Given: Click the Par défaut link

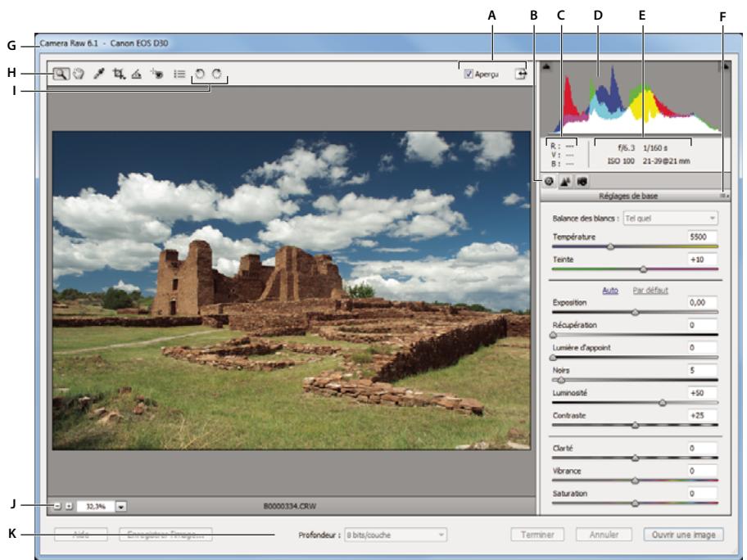Looking at the screenshot, I should coord(650,290).
